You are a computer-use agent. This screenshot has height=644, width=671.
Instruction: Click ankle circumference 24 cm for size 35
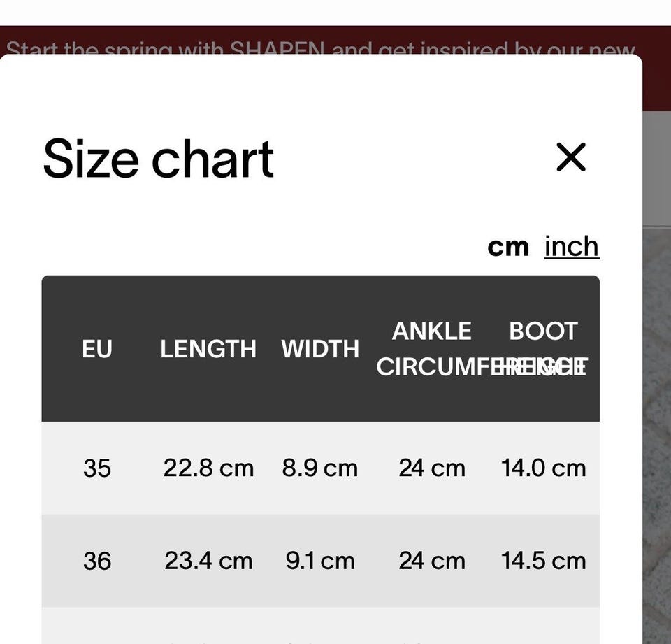[x=432, y=468]
